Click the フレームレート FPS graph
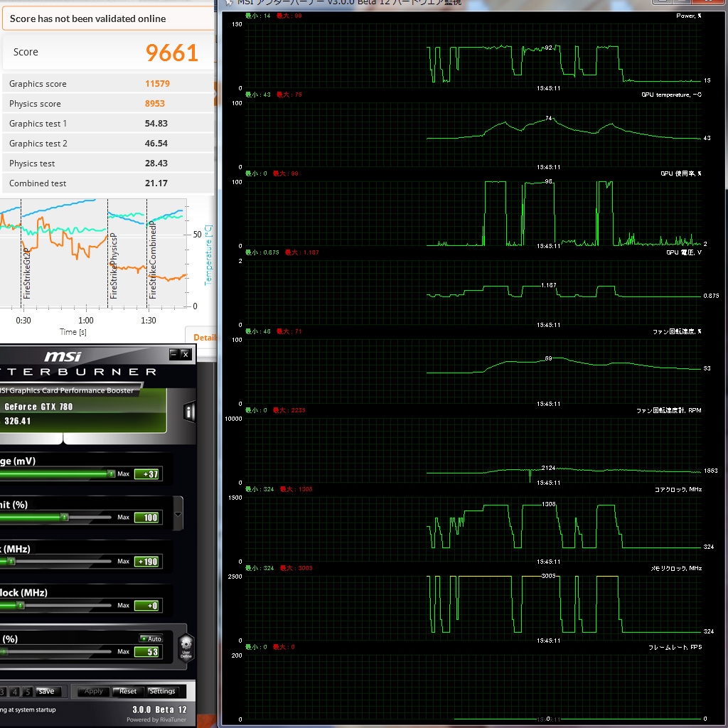728x728 pixels. click(x=473, y=687)
